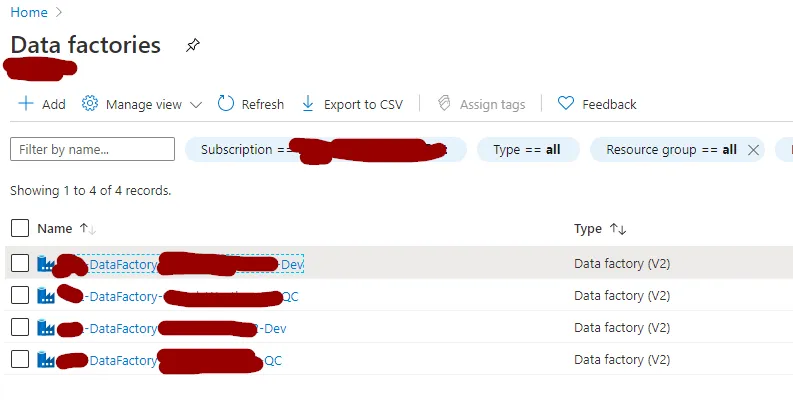Image resolution: width=793 pixels, height=408 pixels.
Task: Pin the Data factories page
Action: (193, 46)
